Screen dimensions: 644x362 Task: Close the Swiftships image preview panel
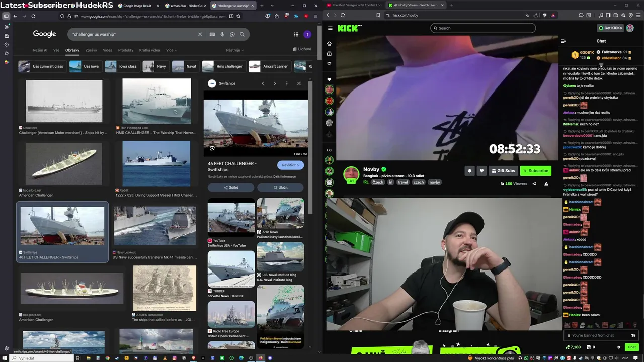tap(299, 83)
